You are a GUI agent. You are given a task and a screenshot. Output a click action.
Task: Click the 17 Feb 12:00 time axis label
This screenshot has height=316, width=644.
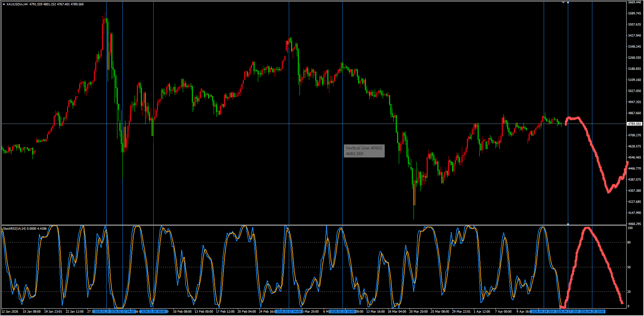pyautogui.click(x=225, y=312)
